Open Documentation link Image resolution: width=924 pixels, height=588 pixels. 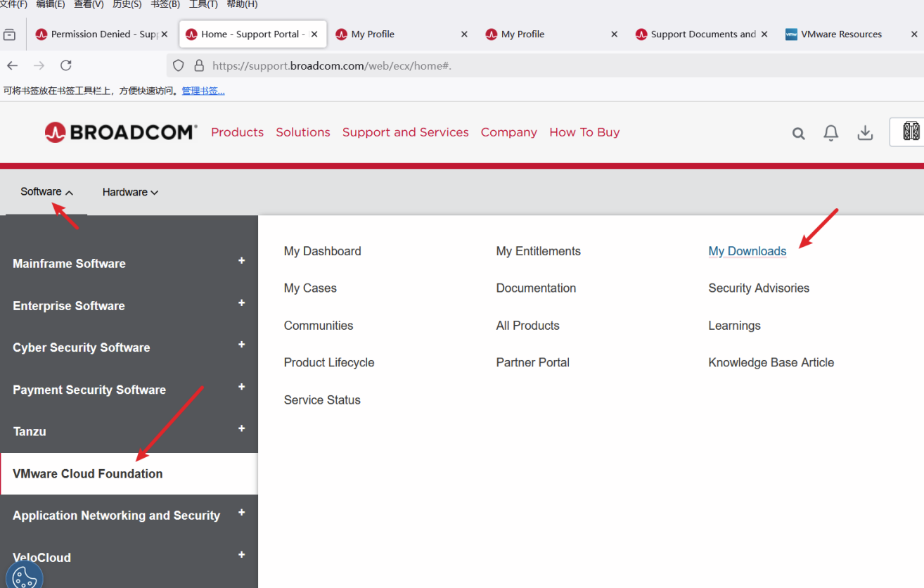[536, 288]
